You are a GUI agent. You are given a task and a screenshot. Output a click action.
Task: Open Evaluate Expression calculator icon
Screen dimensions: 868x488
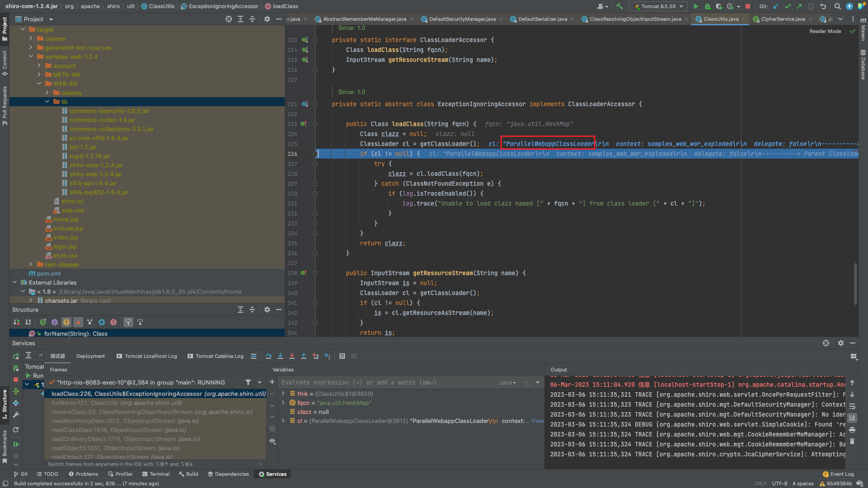[342, 356]
